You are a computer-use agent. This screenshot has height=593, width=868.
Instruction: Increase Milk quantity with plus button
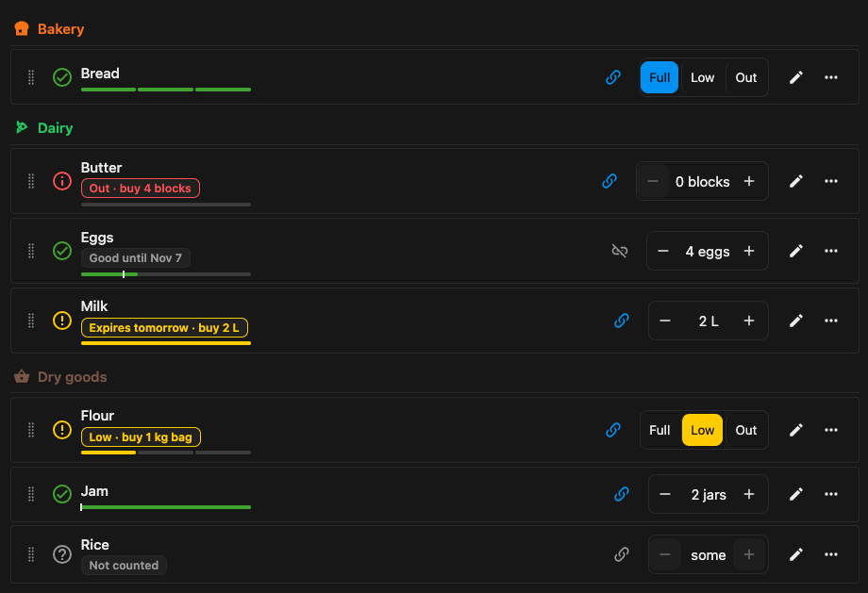pos(749,321)
